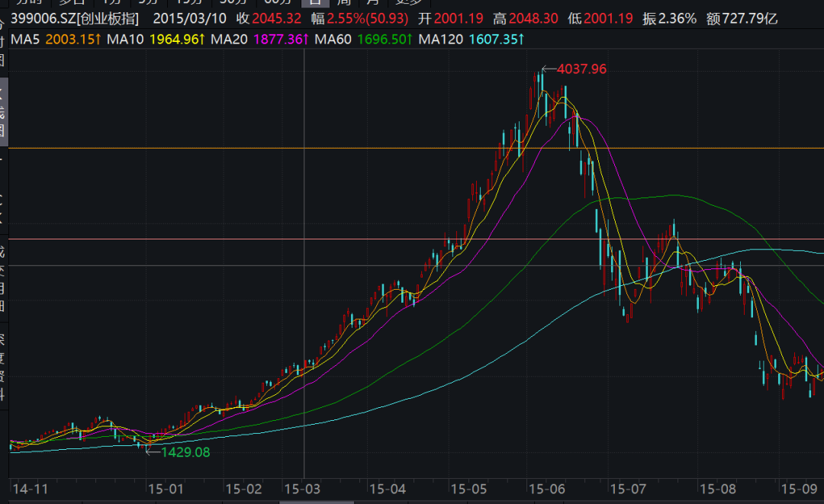Switch to the 周 weekly period tab

[x=344, y=3]
